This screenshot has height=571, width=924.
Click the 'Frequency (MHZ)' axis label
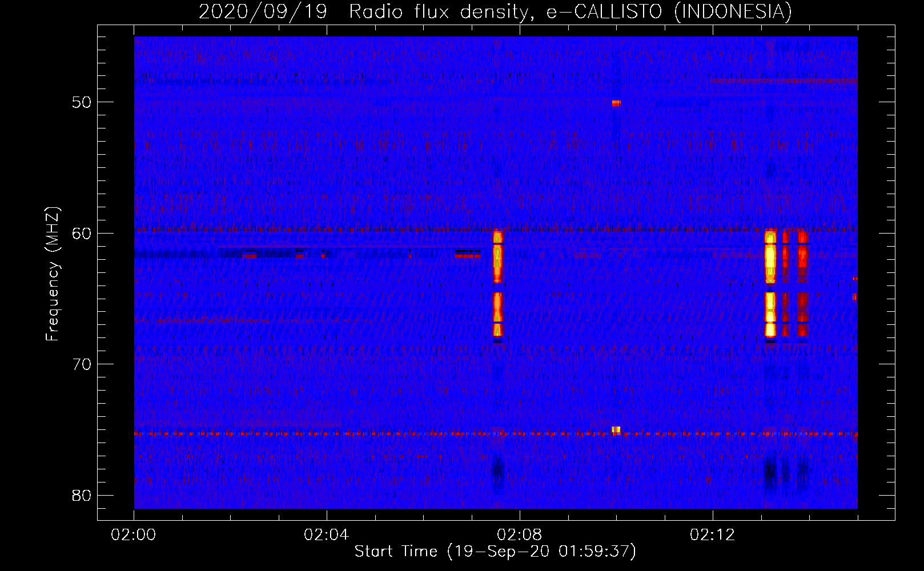click(53, 274)
